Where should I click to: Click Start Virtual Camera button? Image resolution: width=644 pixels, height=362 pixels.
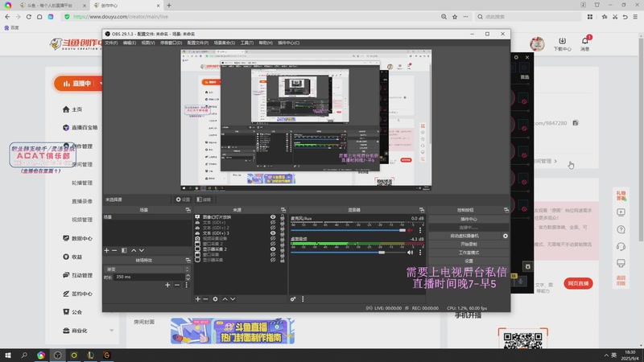coord(464,236)
